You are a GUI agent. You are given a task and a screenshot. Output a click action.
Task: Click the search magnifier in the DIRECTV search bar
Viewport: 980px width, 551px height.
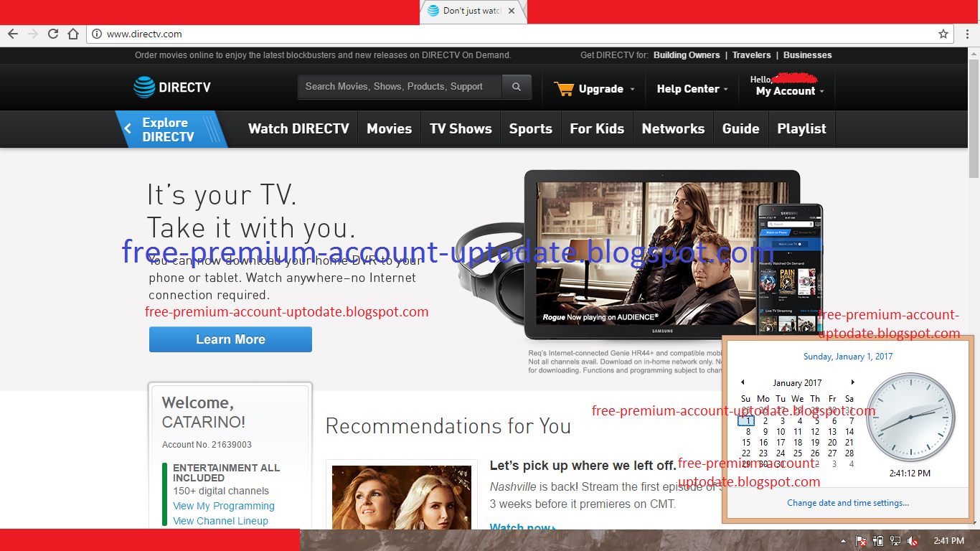click(517, 87)
